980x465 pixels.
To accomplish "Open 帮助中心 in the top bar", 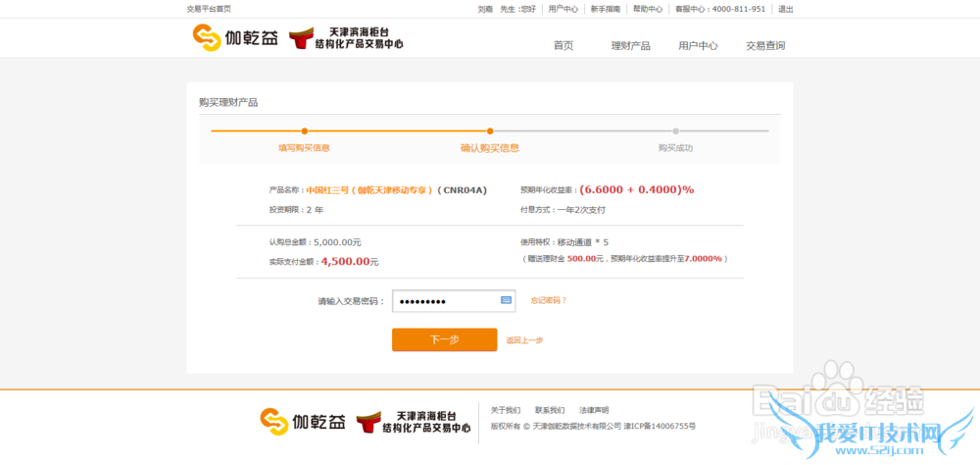I will [x=648, y=9].
